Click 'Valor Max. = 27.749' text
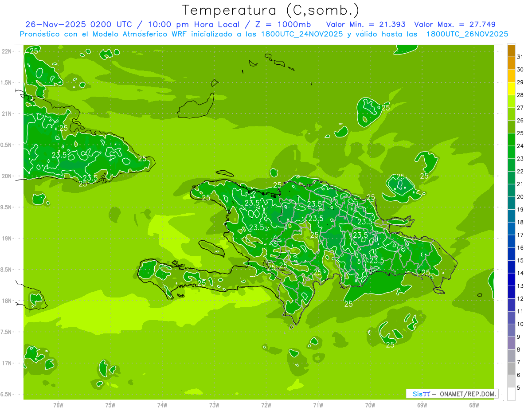532x411 pixels. [455, 24]
